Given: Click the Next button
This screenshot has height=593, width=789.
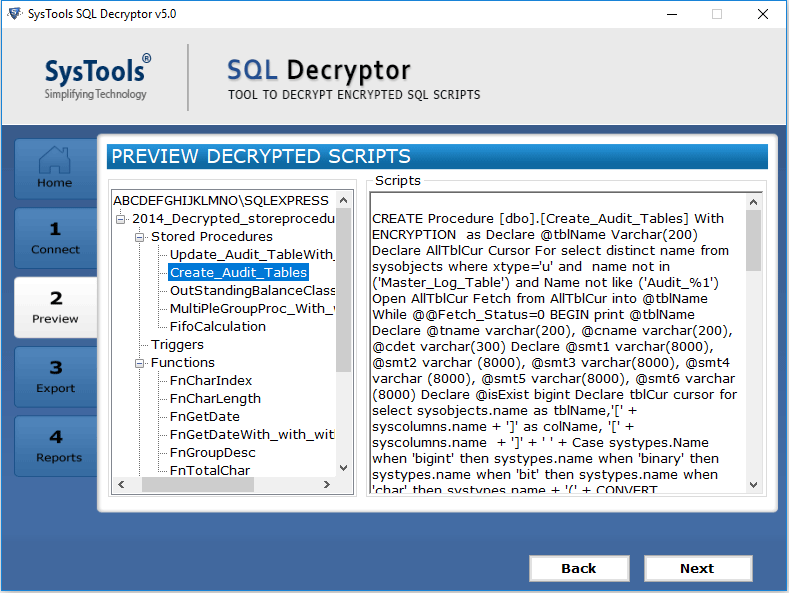Looking at the screenshot, I should pos(697,568).
